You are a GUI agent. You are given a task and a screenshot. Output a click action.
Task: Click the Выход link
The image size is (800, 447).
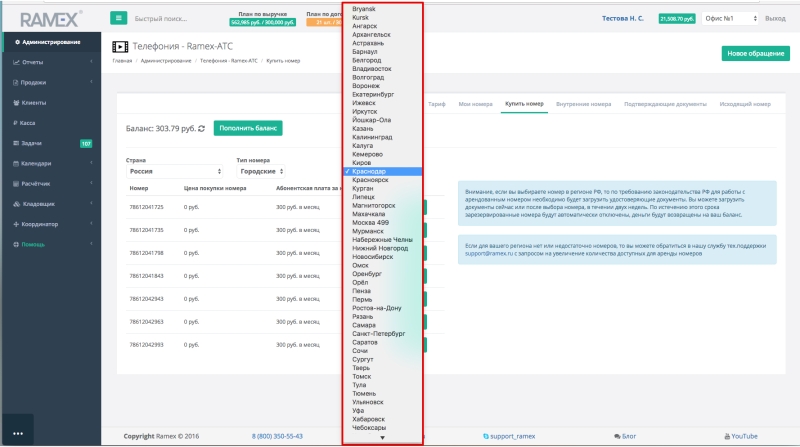point(775,18)
